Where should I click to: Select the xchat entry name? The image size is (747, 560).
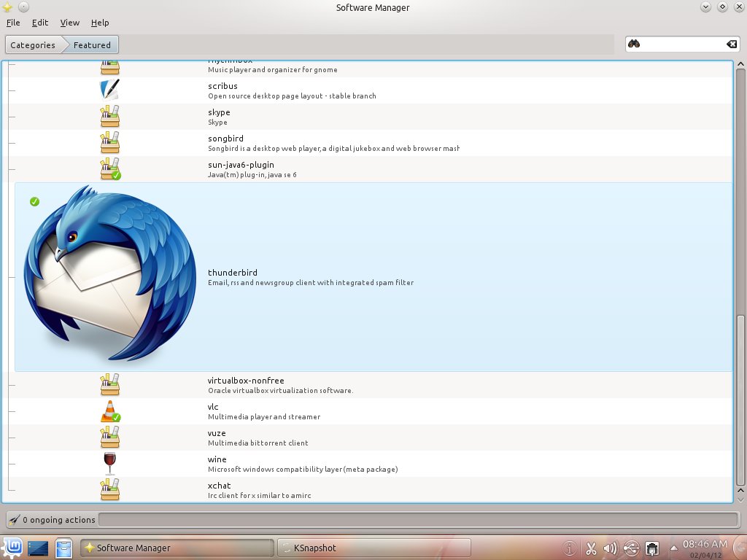219,485
